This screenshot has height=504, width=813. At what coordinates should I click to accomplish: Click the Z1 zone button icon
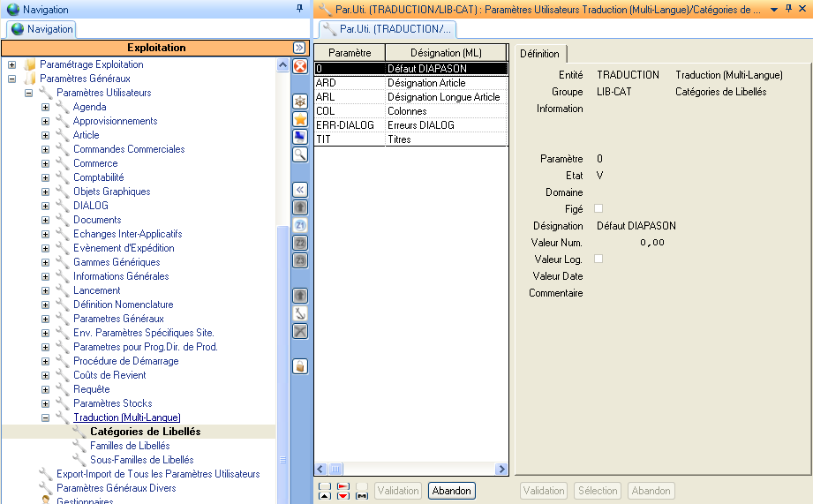click(x=300, y=225)
